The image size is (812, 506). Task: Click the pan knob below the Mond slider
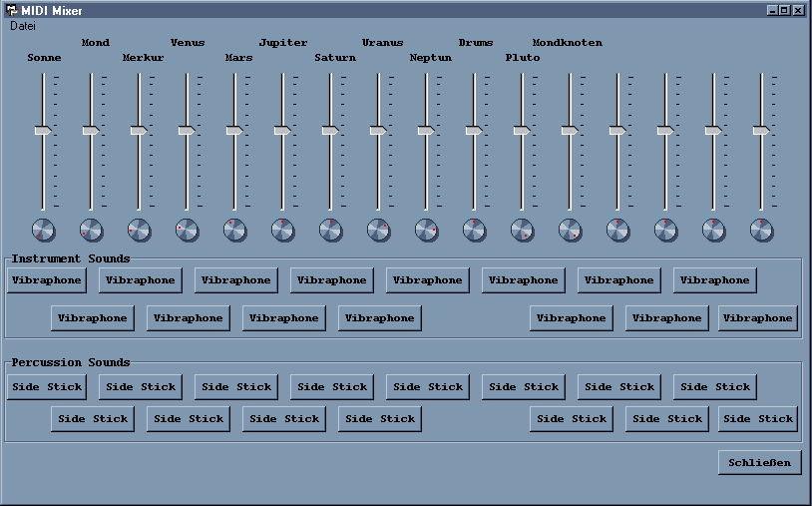click(x=91, y=230)
